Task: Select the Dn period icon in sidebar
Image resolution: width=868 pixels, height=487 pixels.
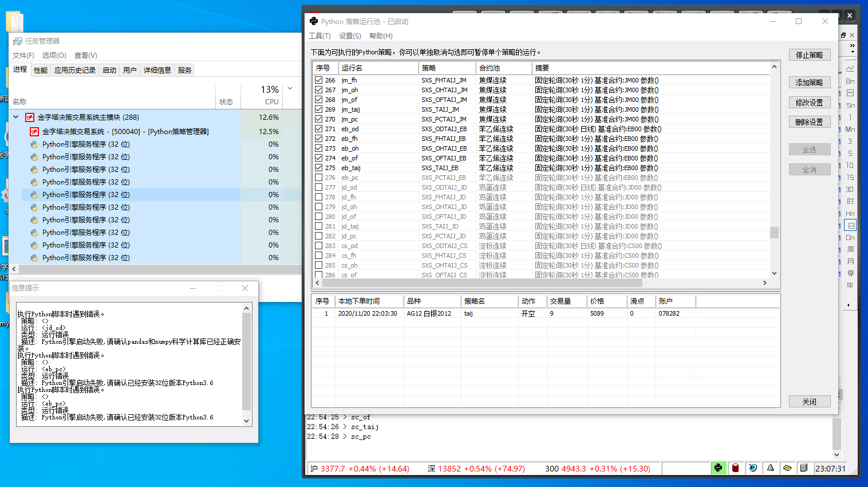Action: (850, 238)
